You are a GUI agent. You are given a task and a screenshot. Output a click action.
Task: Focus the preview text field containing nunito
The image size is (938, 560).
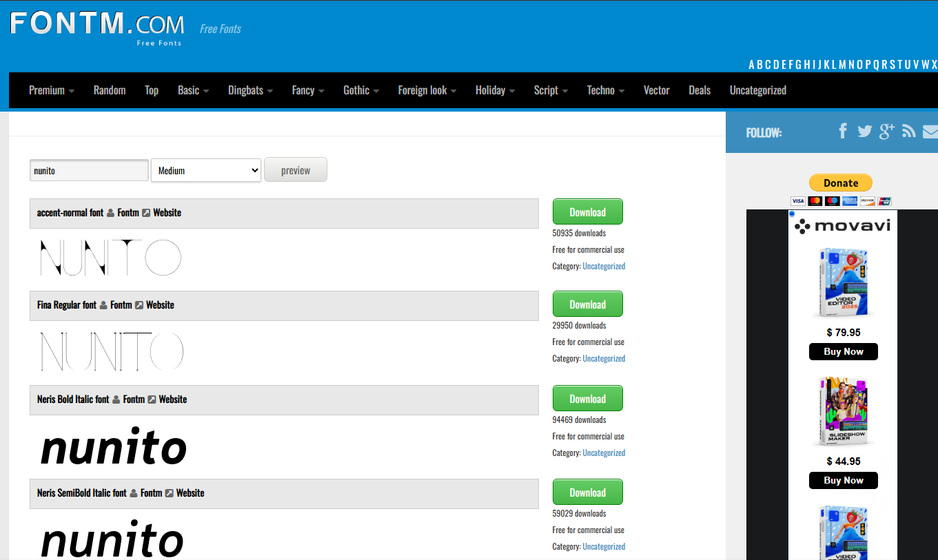pos(89,171)
